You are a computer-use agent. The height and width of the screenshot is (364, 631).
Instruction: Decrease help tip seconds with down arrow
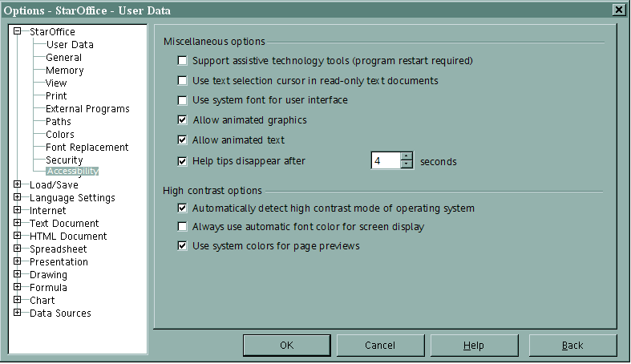[x=407, y=165]
